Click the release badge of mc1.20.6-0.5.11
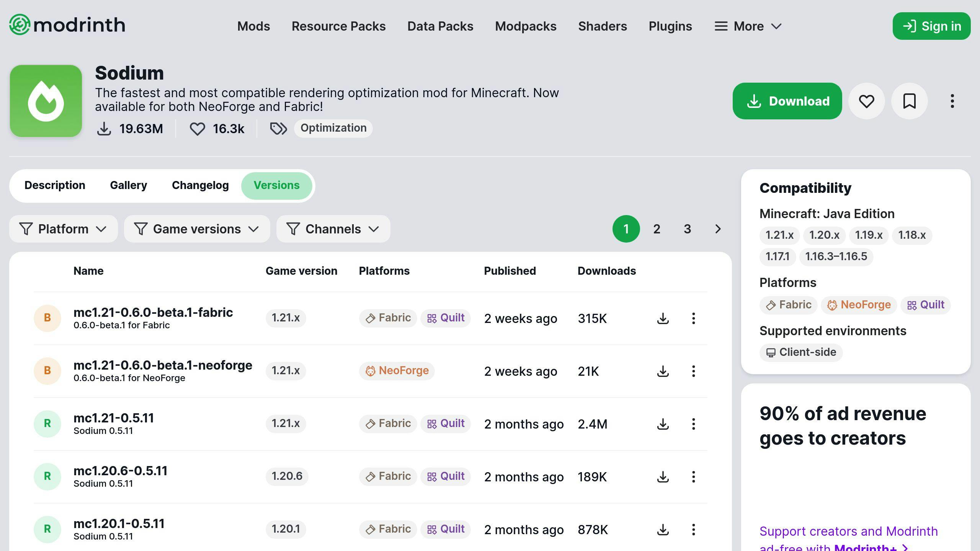Viewport: 980px width, 551px height. coord(47,476)
